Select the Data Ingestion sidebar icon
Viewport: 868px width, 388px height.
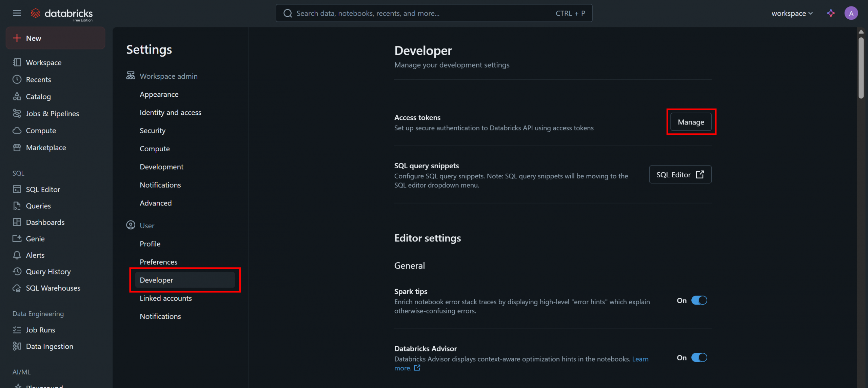17,346
